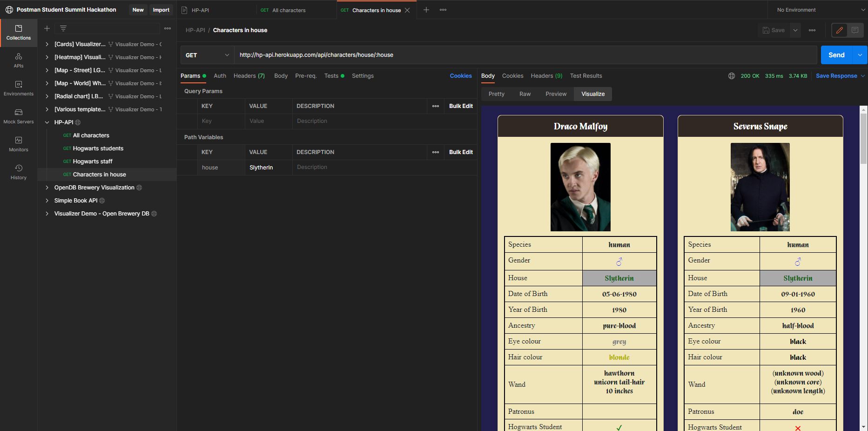Image resolution: width=868 pixels, height=431 pixels.
Task: Click the Query Params Key input field
Action: 221,121
